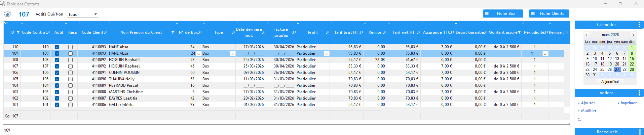Image resolution: width=644 pixels, height=135 pixels.
Task: Go to next month in calendar
Action: point(633,35)
